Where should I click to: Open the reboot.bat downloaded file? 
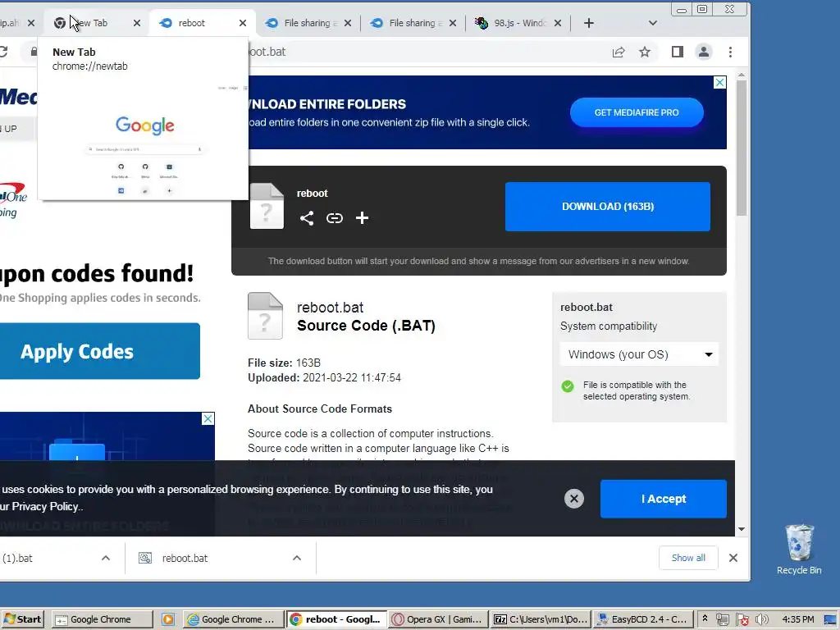click(x=185, y=558)
